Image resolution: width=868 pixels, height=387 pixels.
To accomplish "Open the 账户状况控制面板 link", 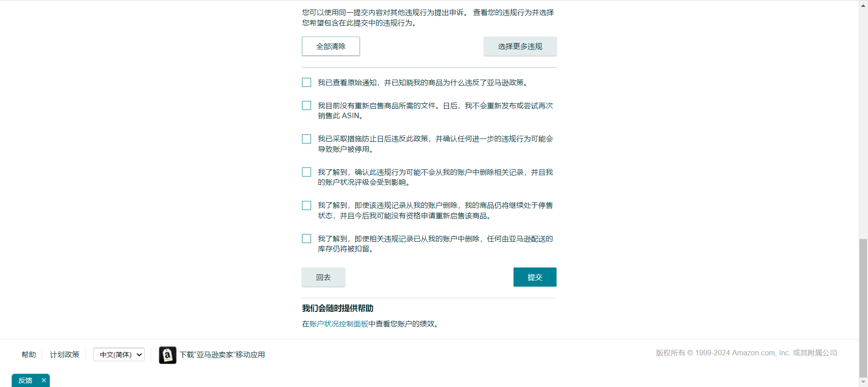I will point(339,324).
